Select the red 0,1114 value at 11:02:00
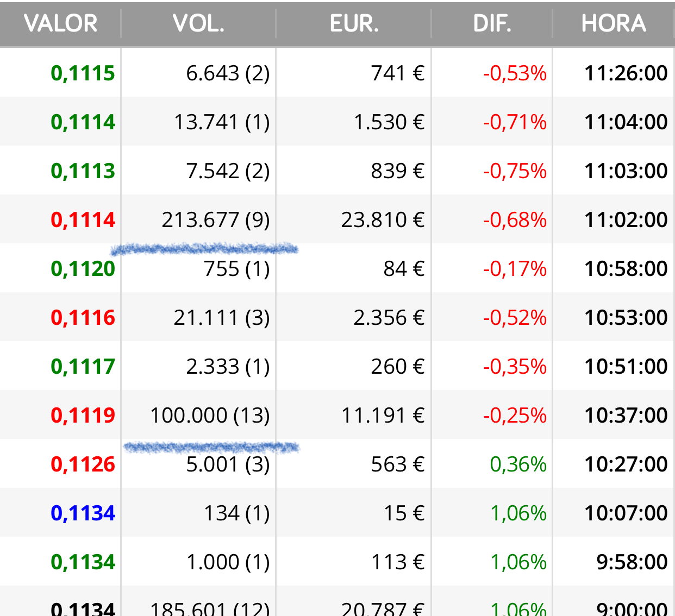 pyautogui.click(x=83, y=220)
